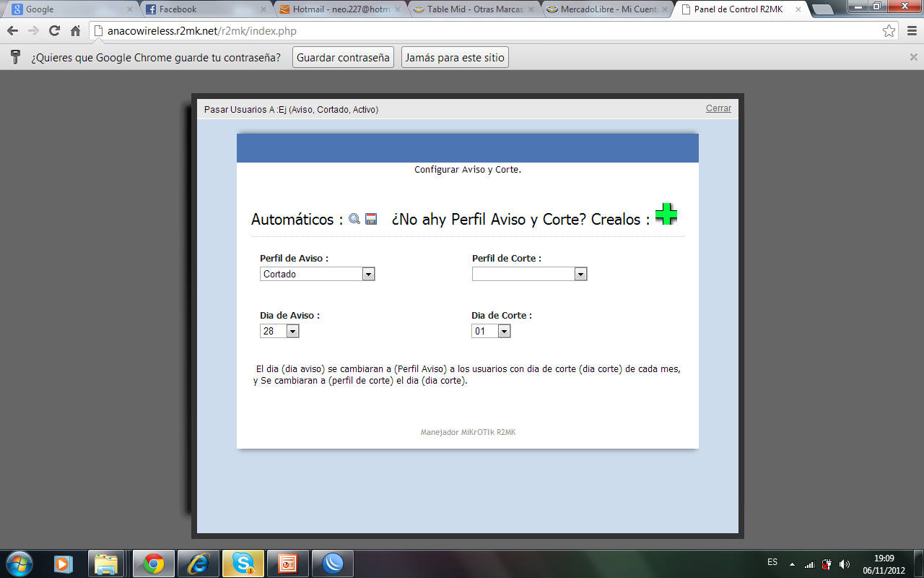Viewport: 924px width, 578px height.
Task: Open the Chrome menu icon
Action: point(912,31)
